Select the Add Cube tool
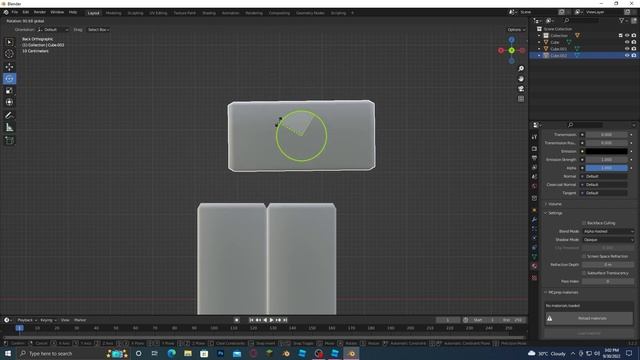This screenshot has height=360, width=640. tap(9, 140)
